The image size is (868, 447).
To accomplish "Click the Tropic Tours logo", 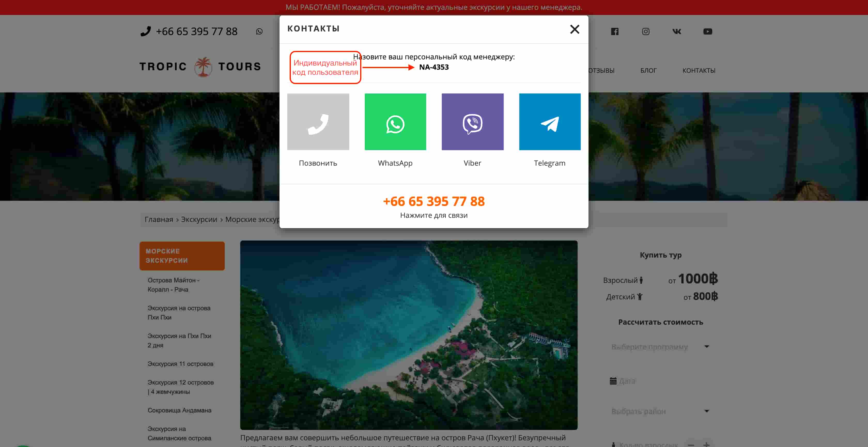I will tap(201, 67).
